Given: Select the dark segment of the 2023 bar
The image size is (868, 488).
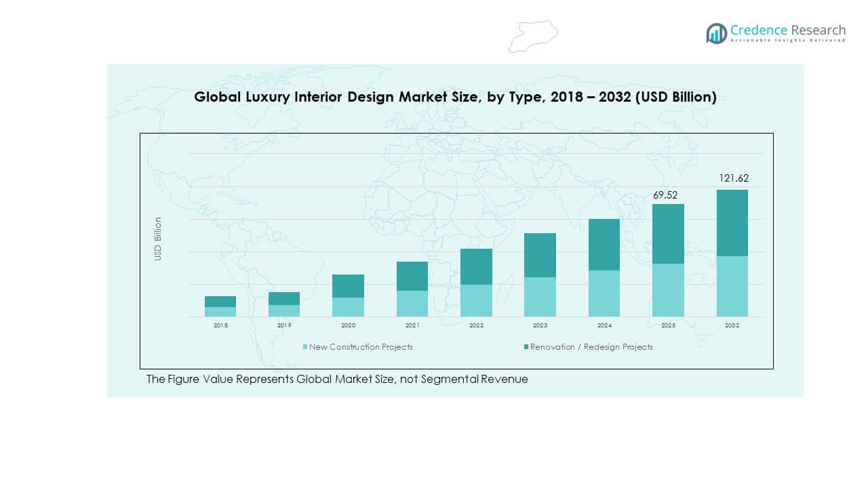Looking at the screenshot, I should point(540,255).
